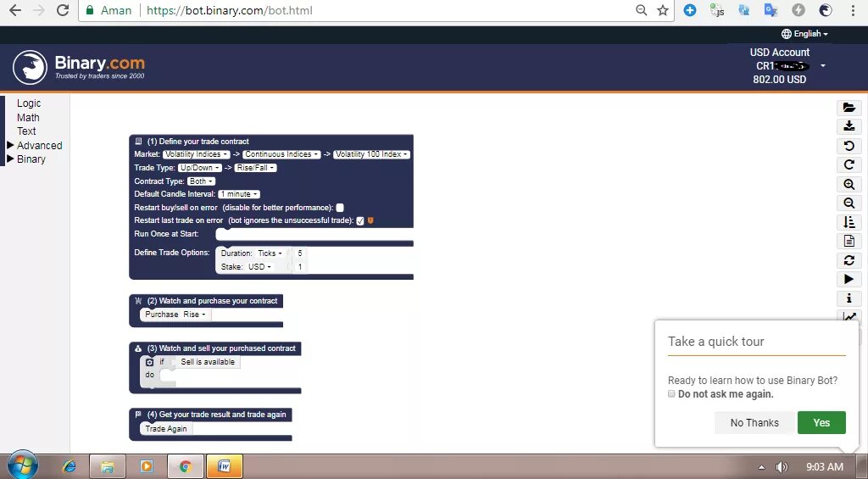Click the browser back arrow
Viewport: 868px width, 479px height.
15,10
